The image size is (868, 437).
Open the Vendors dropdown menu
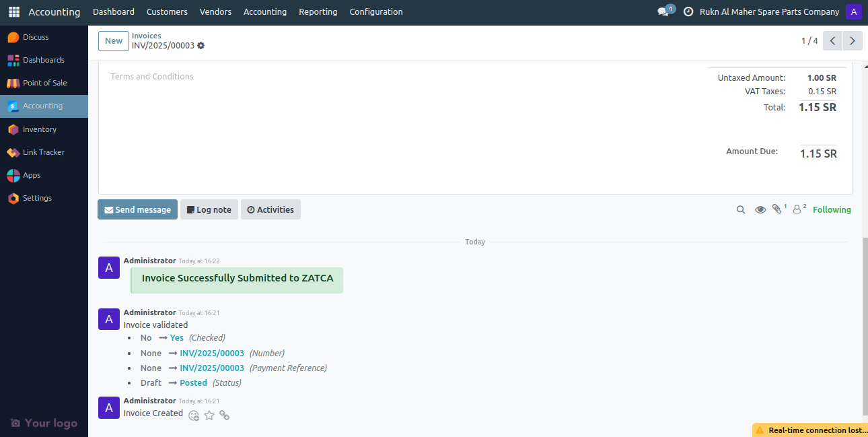point(215,11)
